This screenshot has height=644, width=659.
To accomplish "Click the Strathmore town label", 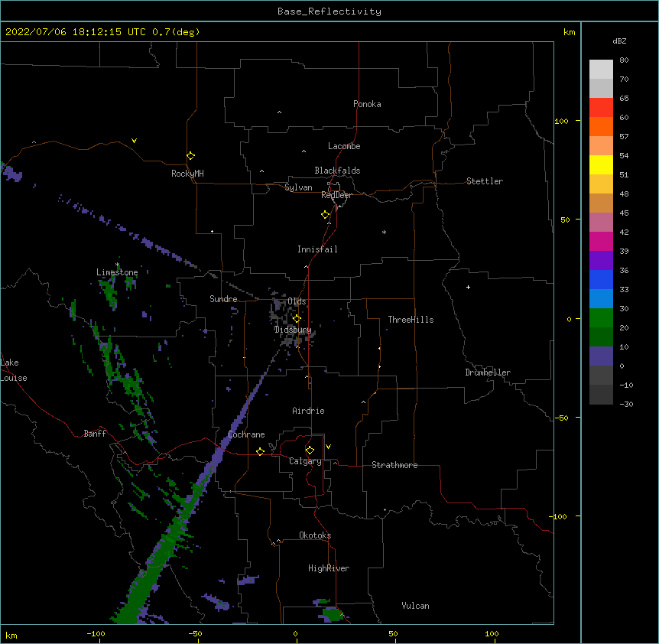I will pos(394,465).
